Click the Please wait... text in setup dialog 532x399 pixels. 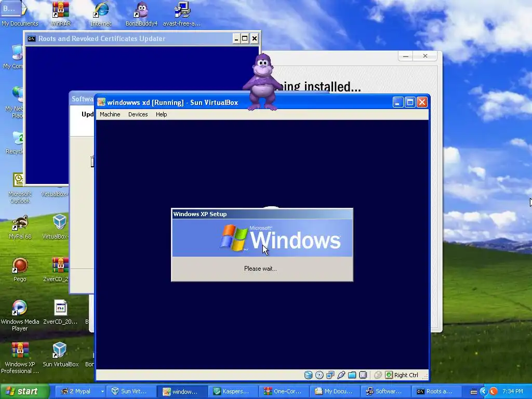(260, 269)
